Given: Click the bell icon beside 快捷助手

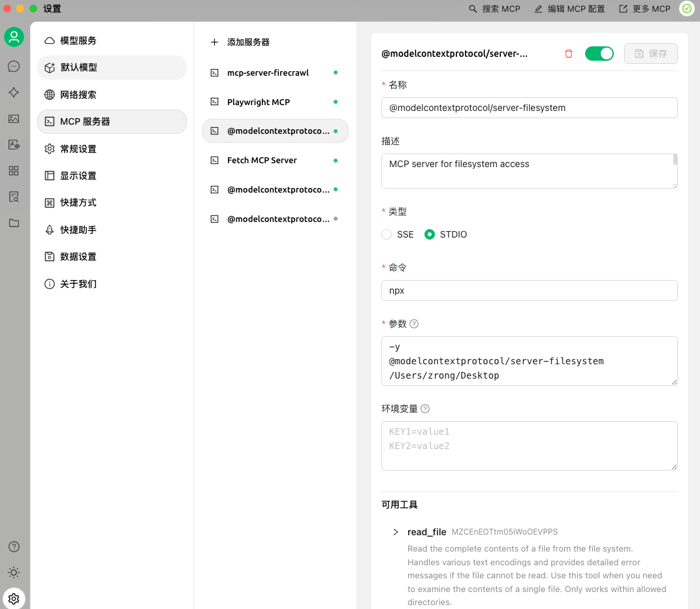Looking at the screenshot, I should point(50,230).
